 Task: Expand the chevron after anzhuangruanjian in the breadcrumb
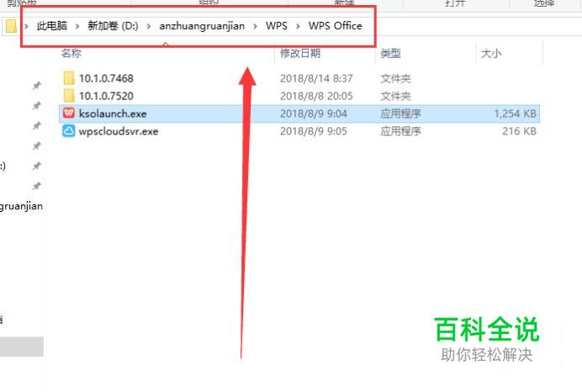coord(256,26)
